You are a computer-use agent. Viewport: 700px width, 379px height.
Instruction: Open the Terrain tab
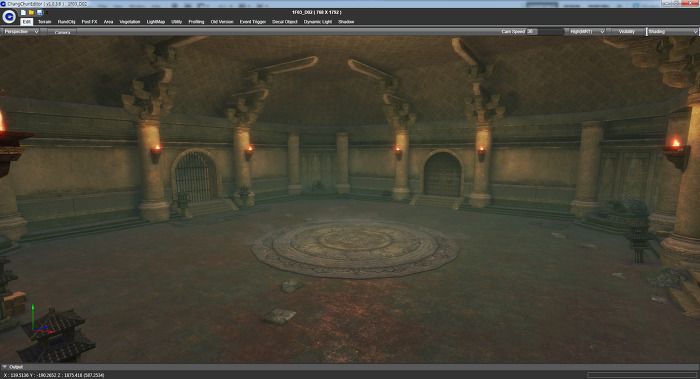pos(45,21)
